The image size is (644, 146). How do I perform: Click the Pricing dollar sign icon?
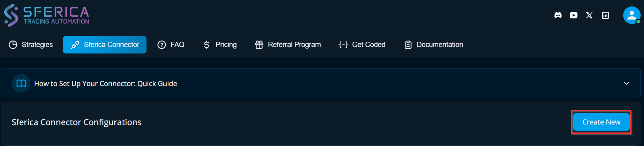click(x=207, y=45)
